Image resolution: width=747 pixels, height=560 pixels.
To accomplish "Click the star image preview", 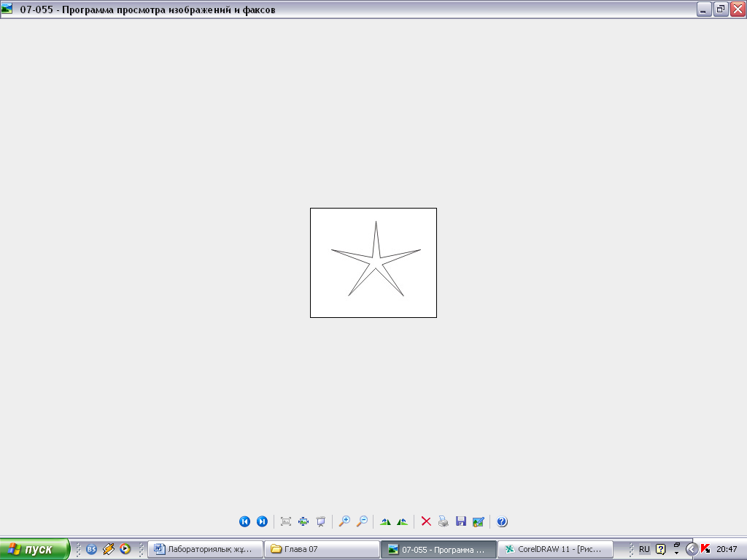I will pos(373,262).
